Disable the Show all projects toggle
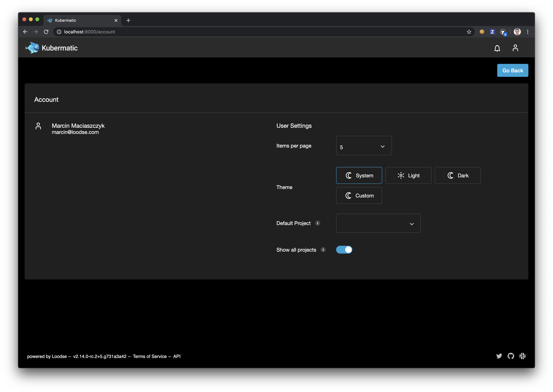 [x=344, y=250]
